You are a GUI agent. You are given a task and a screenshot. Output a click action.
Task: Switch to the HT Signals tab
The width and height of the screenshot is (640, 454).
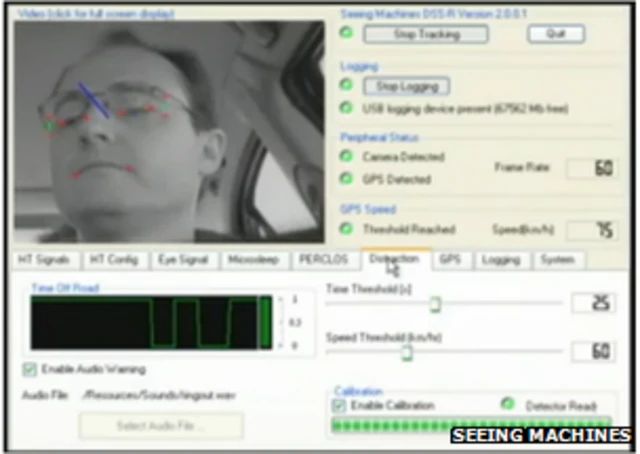[x=44, y=259]
